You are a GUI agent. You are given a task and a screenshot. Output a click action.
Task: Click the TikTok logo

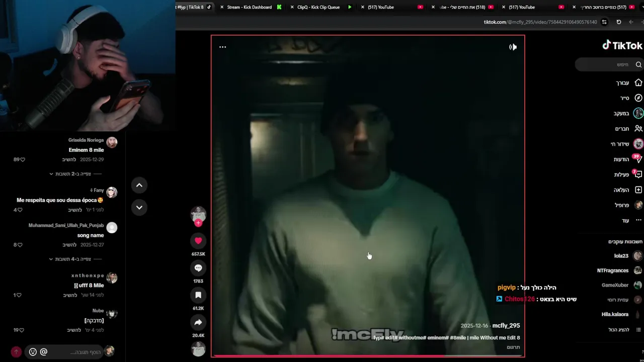pos(622,45)
